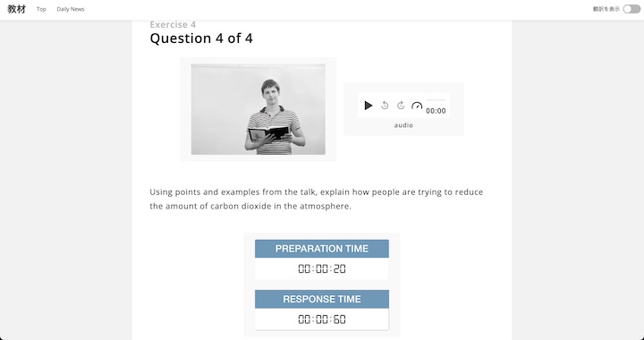Click the 翻訳を表示 label
The height and width of the screenshot is (340, 644).
[606, 9]
